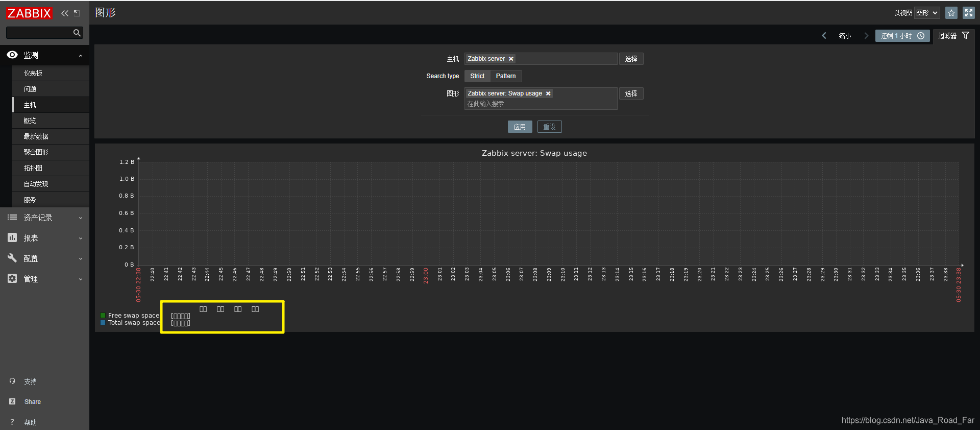Image resolution: width=980 pixels, height=430 pixels.
Task: Click the 05-30 23:38 end time label
Action: point(959,285)
